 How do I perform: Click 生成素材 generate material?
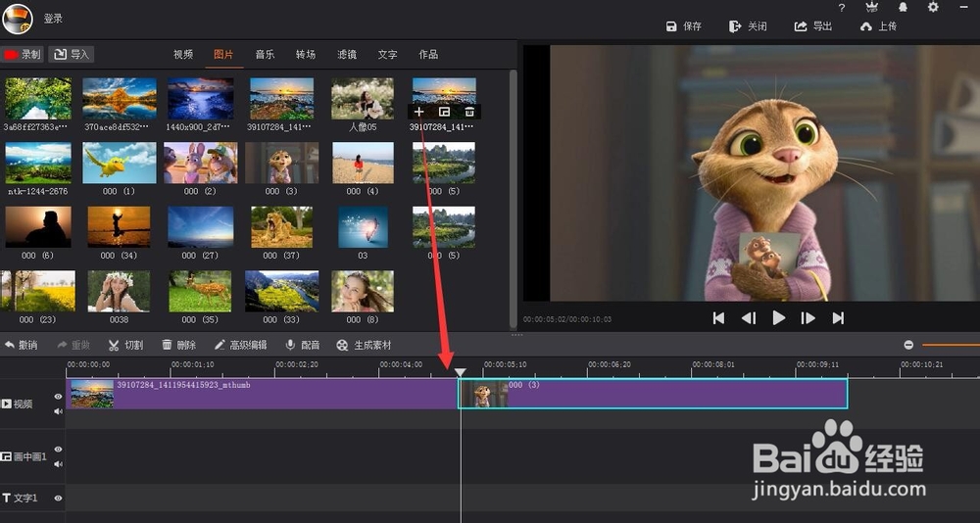point(364,345)
